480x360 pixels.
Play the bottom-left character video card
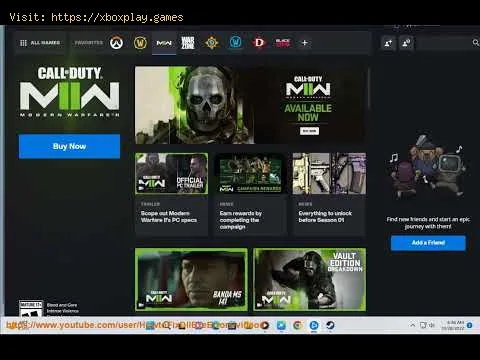tap(191, 279)
